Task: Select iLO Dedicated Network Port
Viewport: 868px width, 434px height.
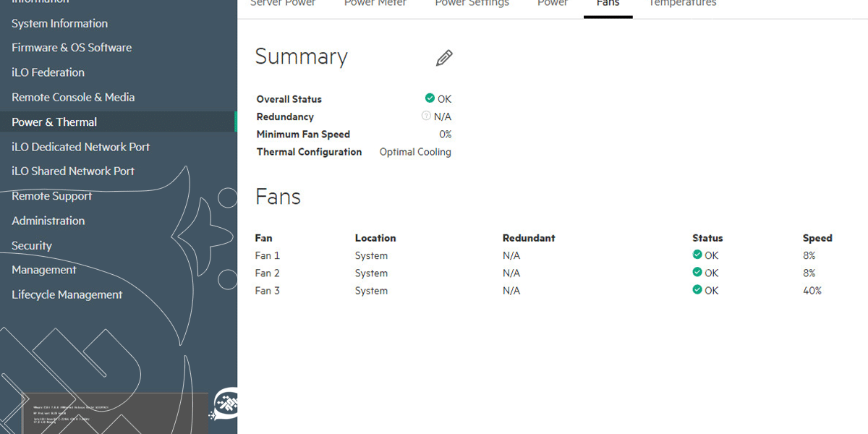Action: (x=80, y=147)
